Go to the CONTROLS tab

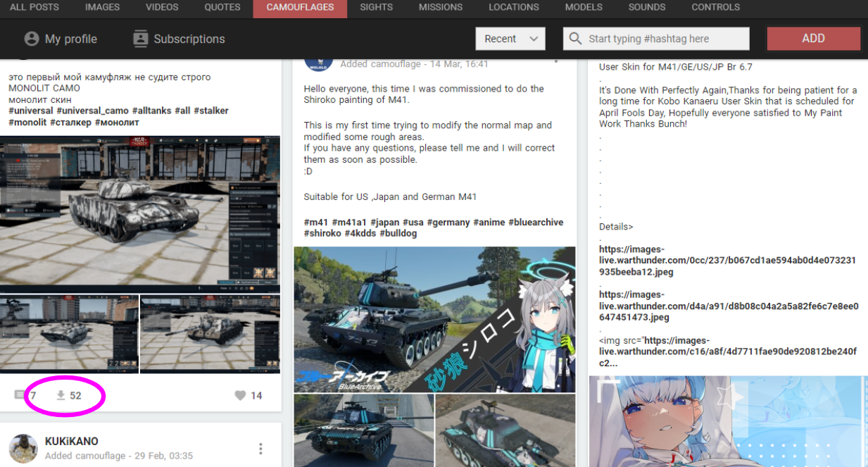[x=716, y=8]
